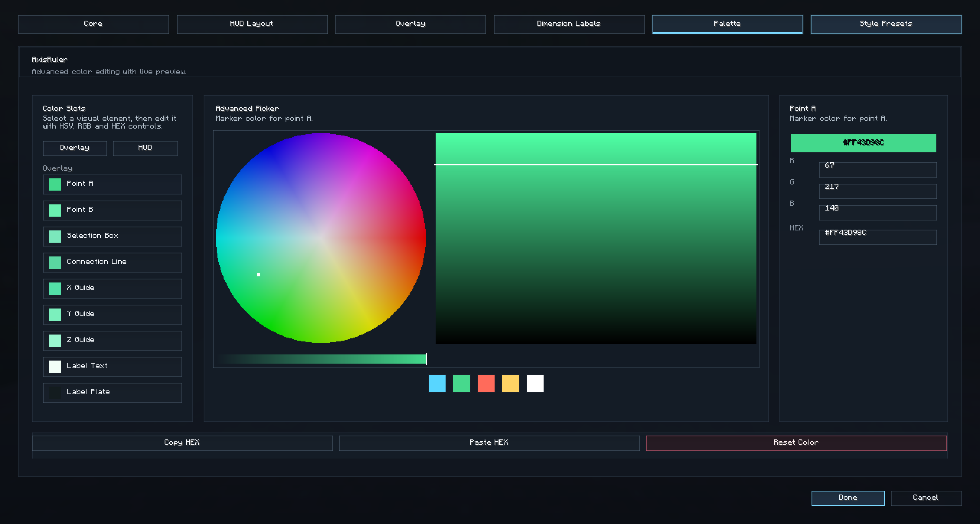
Task: Select the Label Text color slot
Action: tap(112, 366)
